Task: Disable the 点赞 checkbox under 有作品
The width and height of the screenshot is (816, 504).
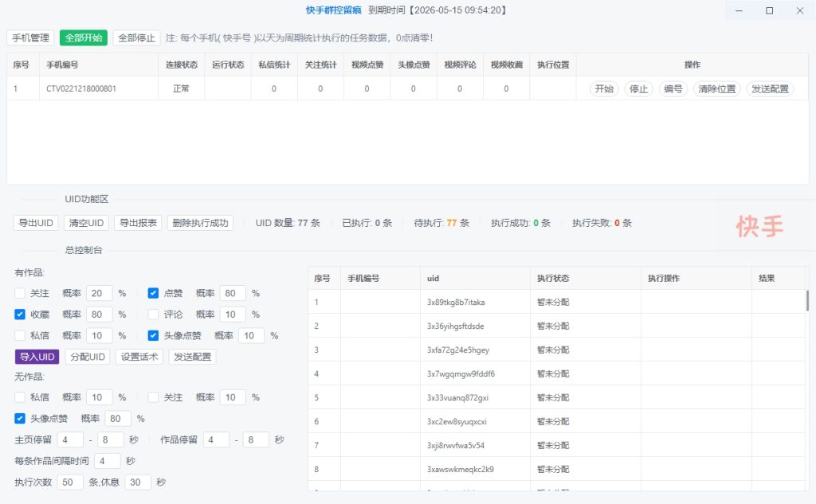Action: (x=153, y=293)
